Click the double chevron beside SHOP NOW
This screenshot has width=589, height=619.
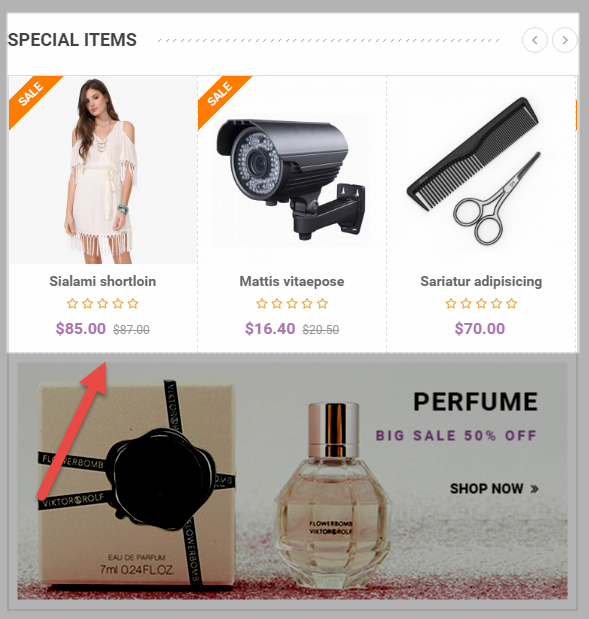[x=534, y=489]
